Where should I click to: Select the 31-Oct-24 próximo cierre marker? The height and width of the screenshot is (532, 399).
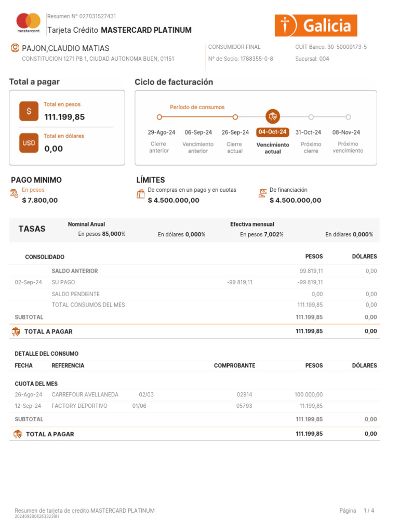click(311, 117)
